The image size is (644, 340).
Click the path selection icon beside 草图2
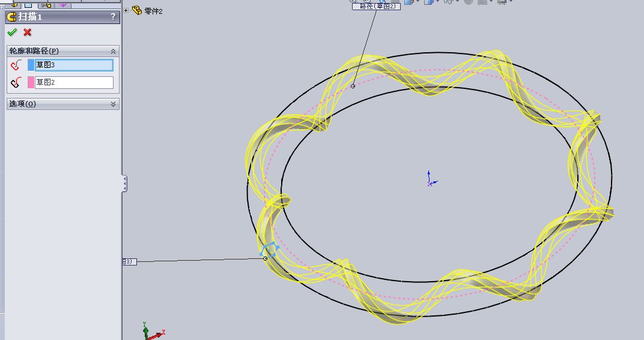[16, 82]
